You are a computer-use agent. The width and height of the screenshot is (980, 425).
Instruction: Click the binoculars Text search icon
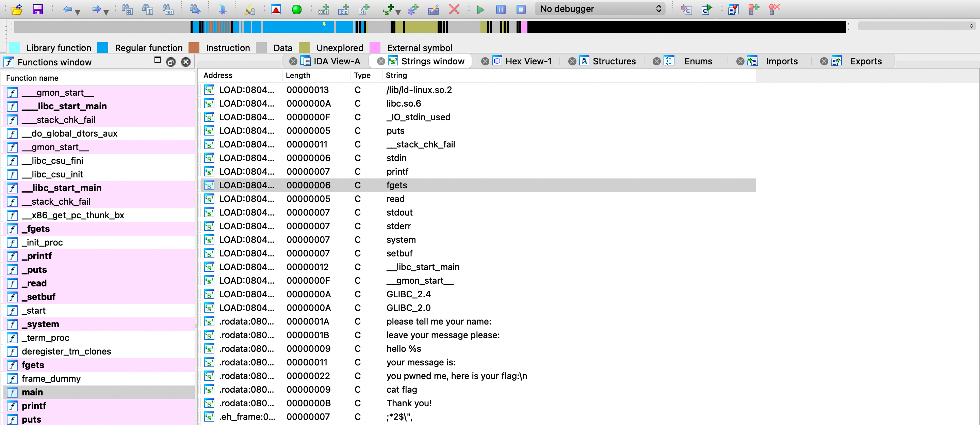coord(148,9)
